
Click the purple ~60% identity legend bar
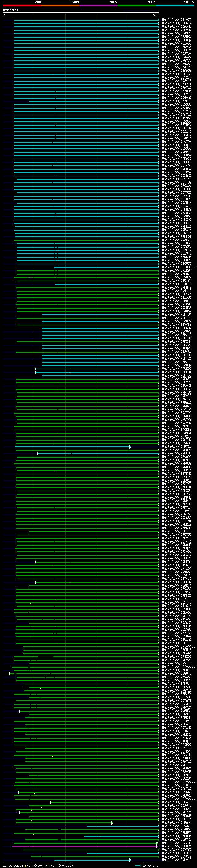point(99,6)
